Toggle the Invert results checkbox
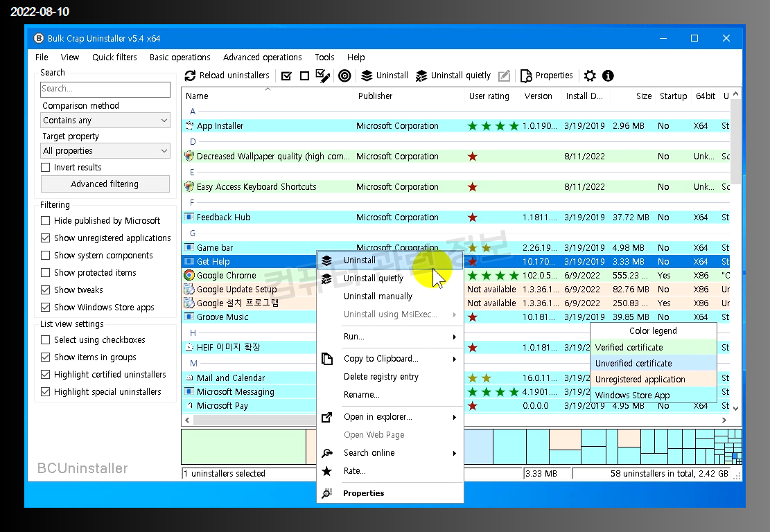The width and height of the screenshot is (770, 532). [46, 168]
